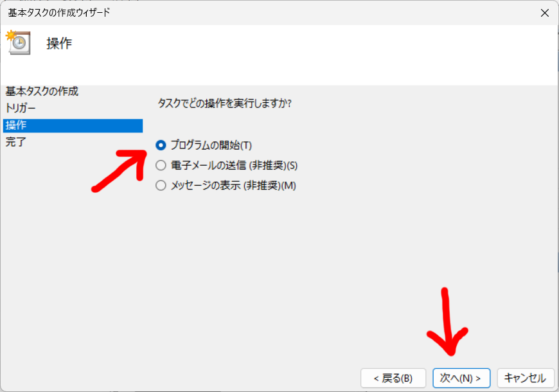
Task: Click the wizard title bar text
Action: click(x=59, y=13)
